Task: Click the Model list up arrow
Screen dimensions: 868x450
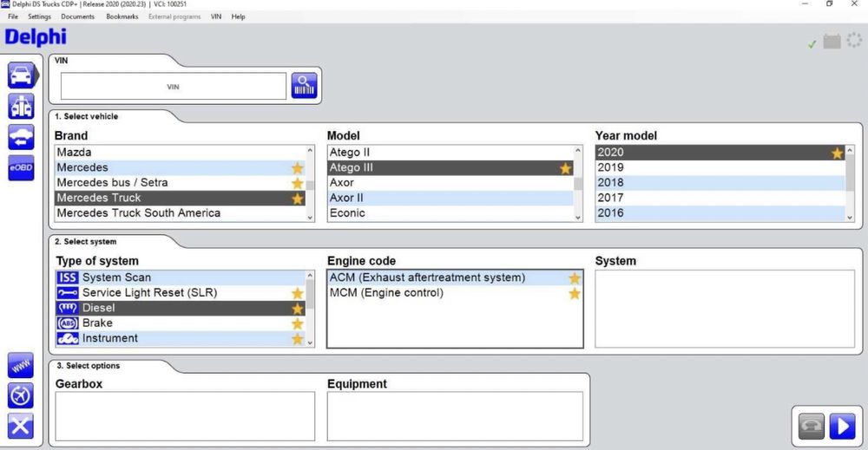Action: [578, 150]
